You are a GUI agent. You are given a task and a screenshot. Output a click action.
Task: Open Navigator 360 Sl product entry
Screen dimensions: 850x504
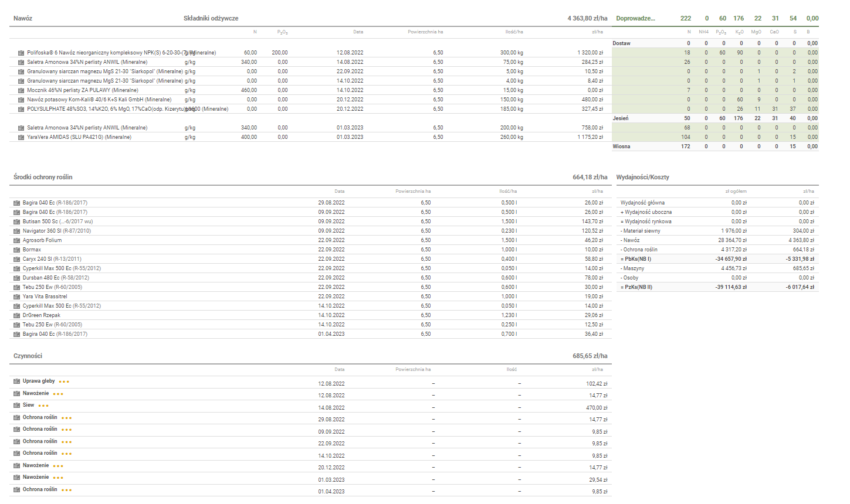point(56,231)
